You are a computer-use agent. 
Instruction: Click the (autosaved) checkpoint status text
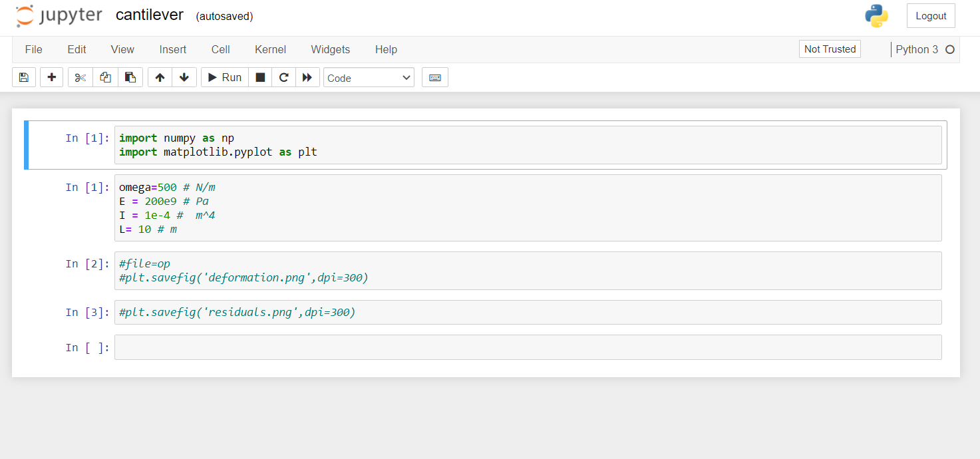(224, 17)
